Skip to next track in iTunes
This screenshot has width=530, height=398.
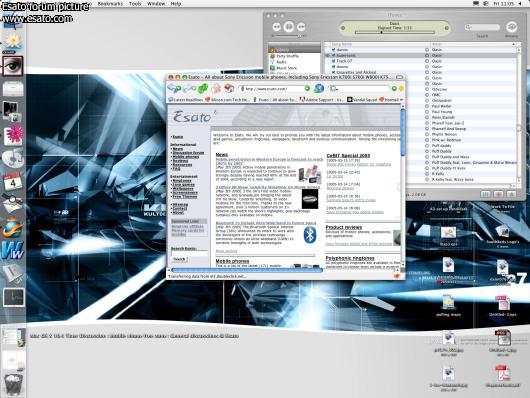point(301,27)
